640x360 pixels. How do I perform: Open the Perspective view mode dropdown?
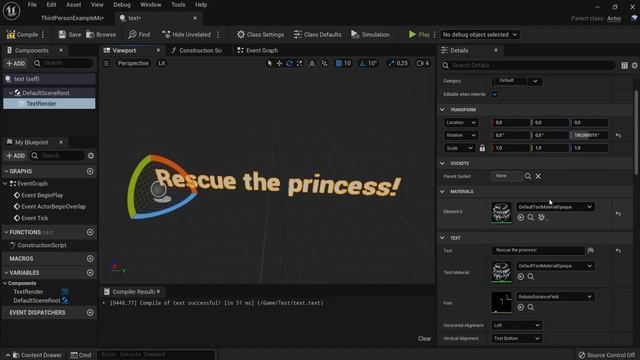[x=133, y=63]
